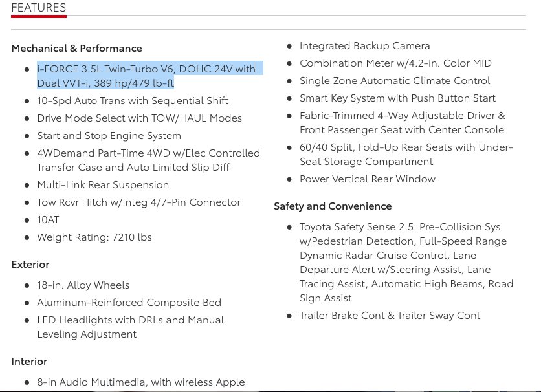The width and height of the screenshot is (541, 392).
Task: Select the 18-in. Alloy Wheels item
Action: point(83,285)
